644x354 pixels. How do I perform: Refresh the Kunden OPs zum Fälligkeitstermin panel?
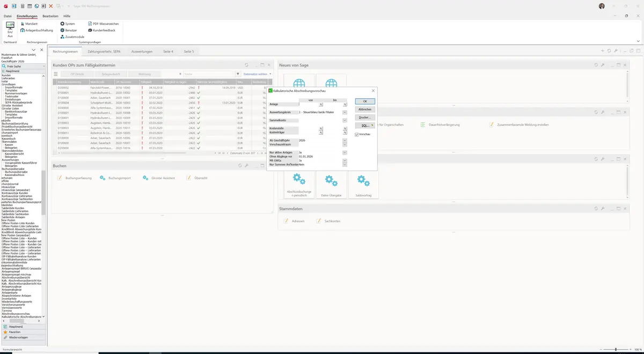pyautogui.click(x=246, y=65)
